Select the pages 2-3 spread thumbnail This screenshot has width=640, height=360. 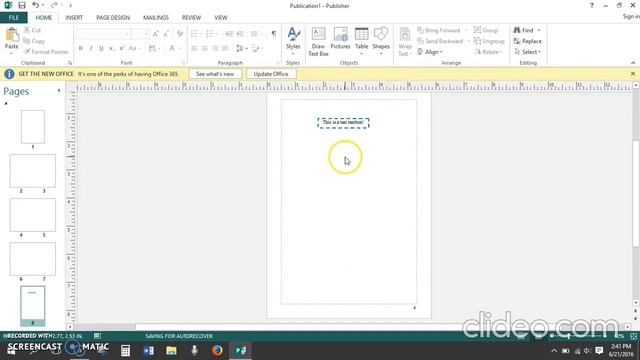33,171
